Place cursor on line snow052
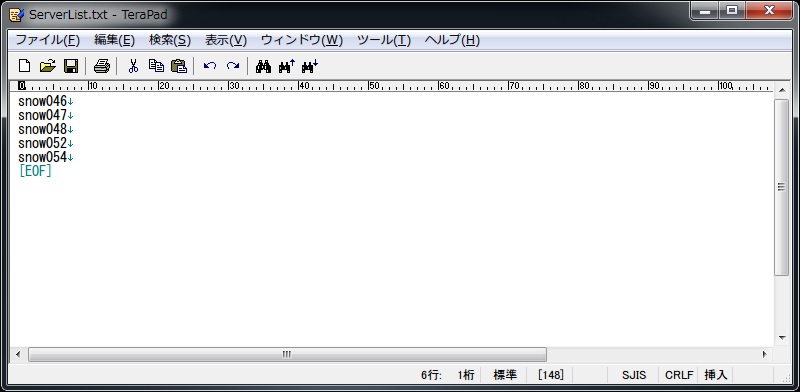The width and height of the screenshot is (800, 392). [x=42, y=143]
